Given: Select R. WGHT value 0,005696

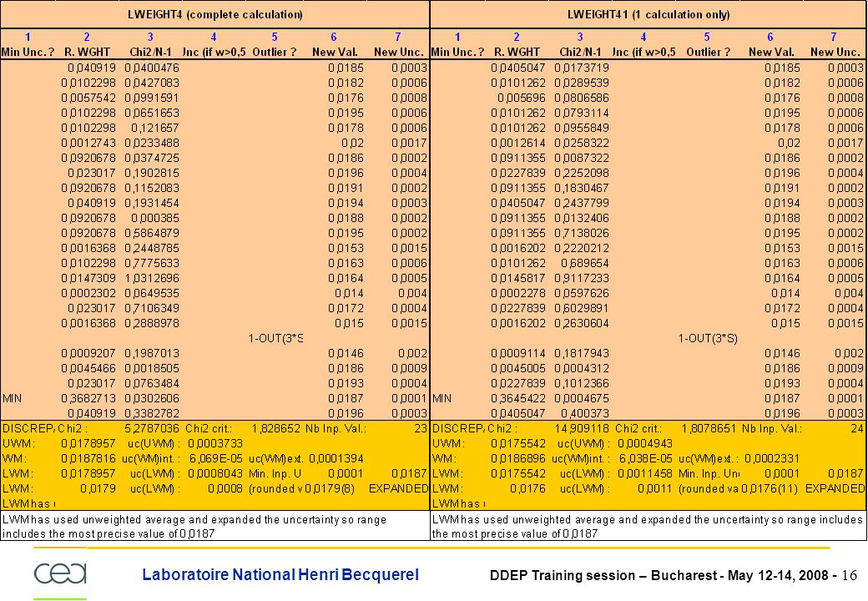Looking at the screenshot, I should [x=522, y=98].
